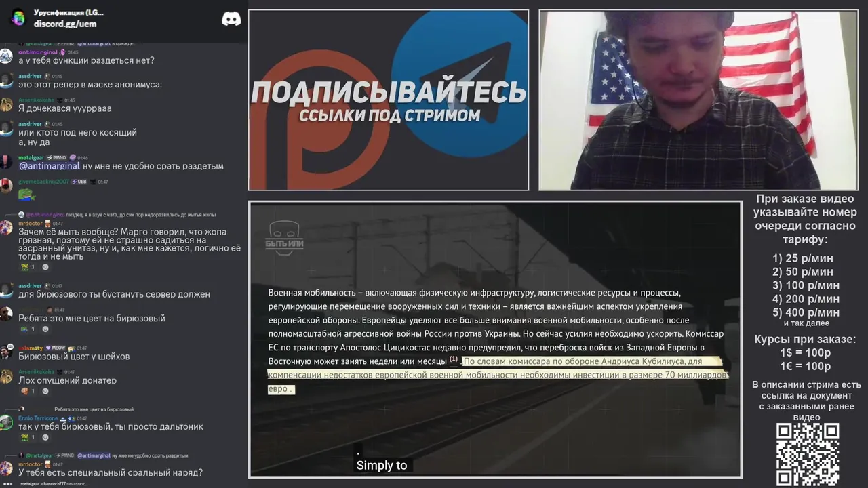The image size is (868, 488).
Task: Toggle the reaction under Ennio Terricone's message
Action: pyautogui.click(x=27, y=437)
